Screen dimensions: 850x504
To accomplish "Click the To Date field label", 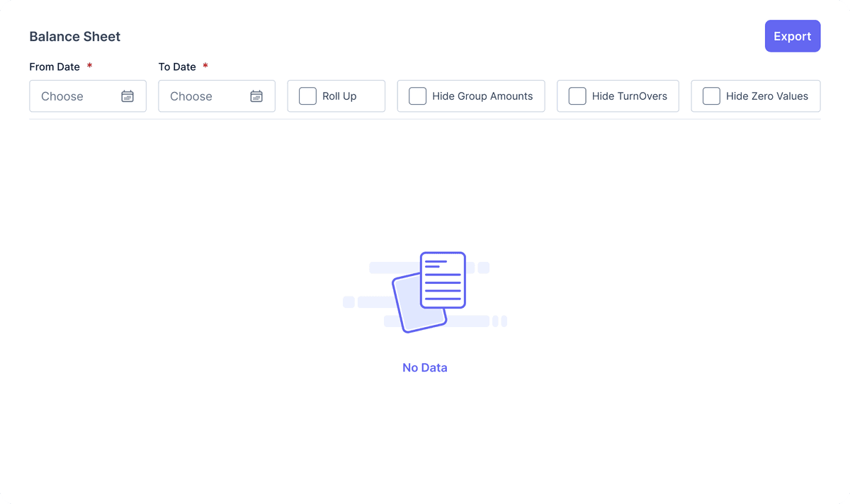I will (x=177, y=67).
